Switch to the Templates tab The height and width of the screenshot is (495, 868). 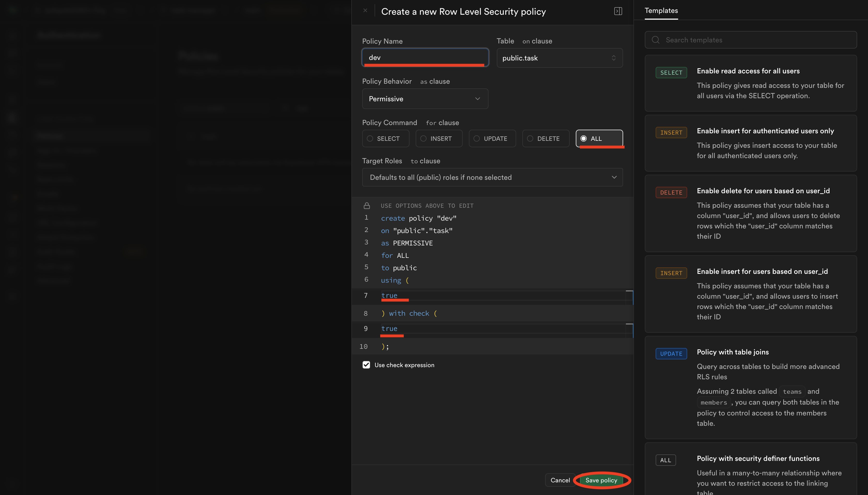pos(661,11)
